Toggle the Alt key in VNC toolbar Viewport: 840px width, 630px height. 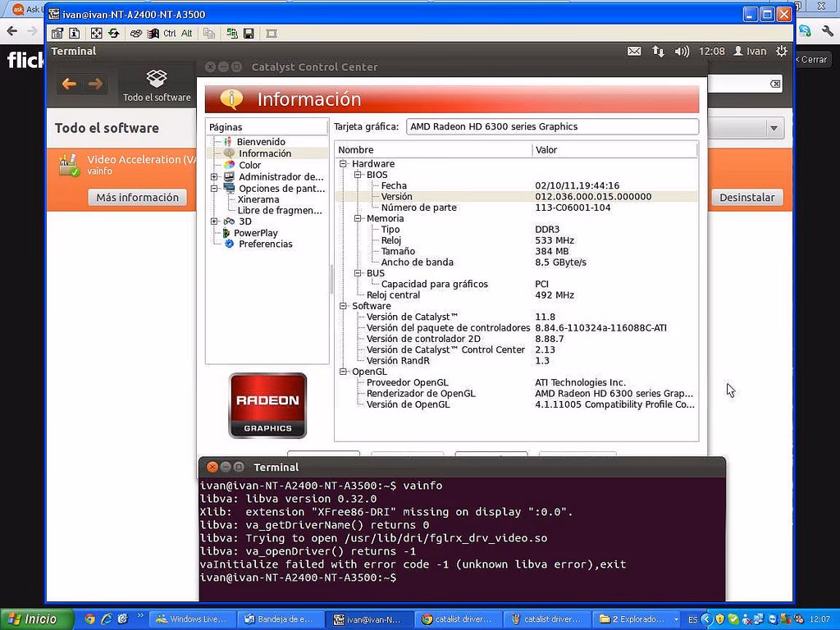click(x=186, y=33)
